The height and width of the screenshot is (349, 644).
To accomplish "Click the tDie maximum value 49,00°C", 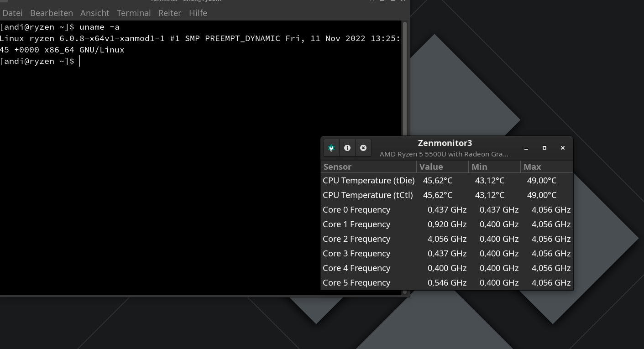I will pos(542,181).
